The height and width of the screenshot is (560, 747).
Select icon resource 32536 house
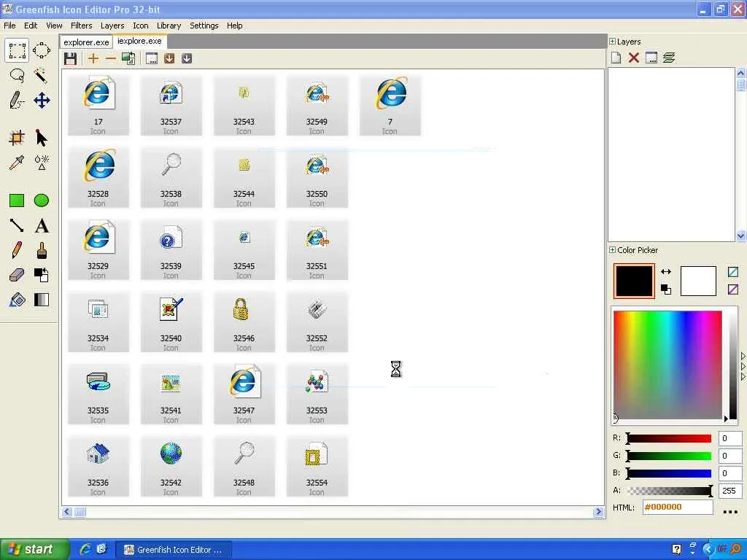(98, 467)
